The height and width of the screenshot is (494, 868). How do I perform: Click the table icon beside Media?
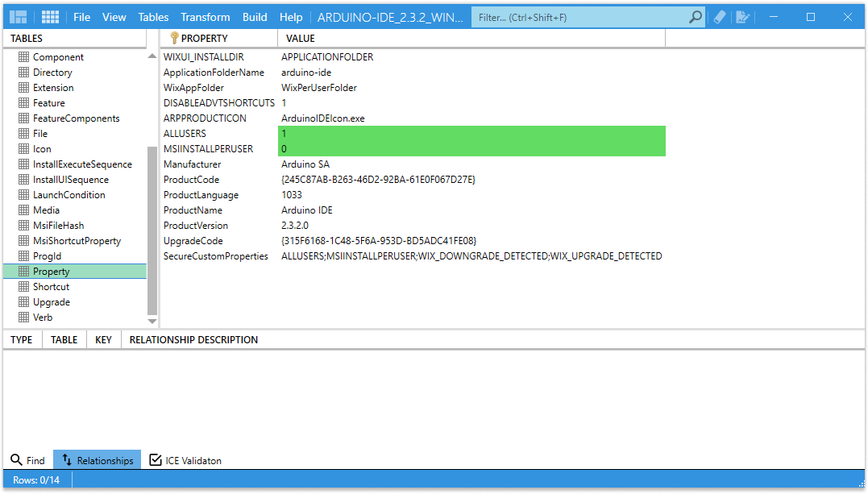coord(24,210)
